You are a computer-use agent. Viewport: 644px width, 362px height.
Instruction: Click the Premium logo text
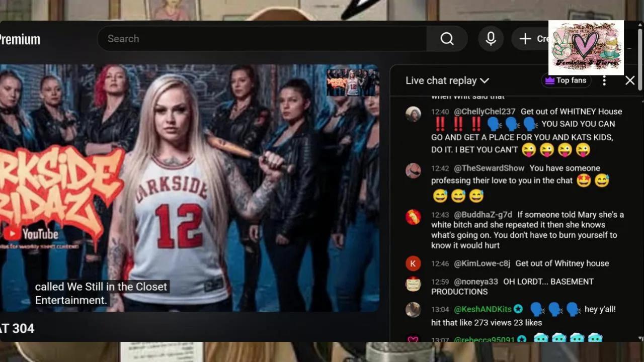(x=20, y=39)
